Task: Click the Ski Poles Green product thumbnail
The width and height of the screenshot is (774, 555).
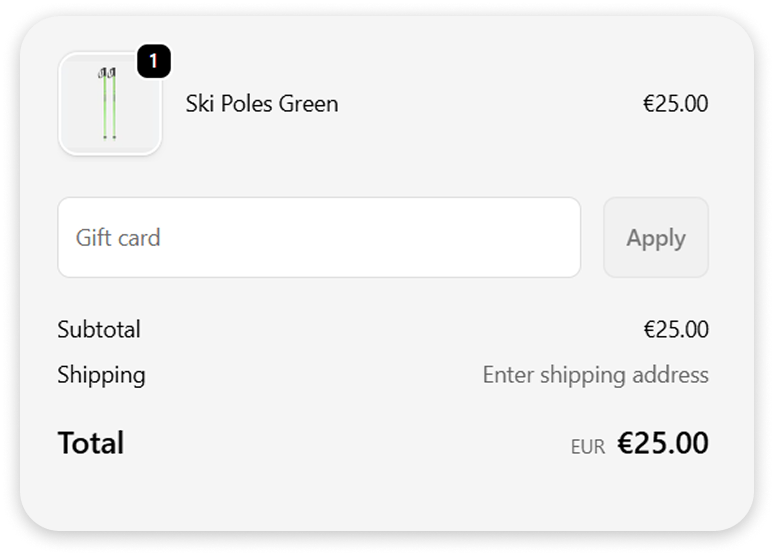Action: tap(110, 104)
